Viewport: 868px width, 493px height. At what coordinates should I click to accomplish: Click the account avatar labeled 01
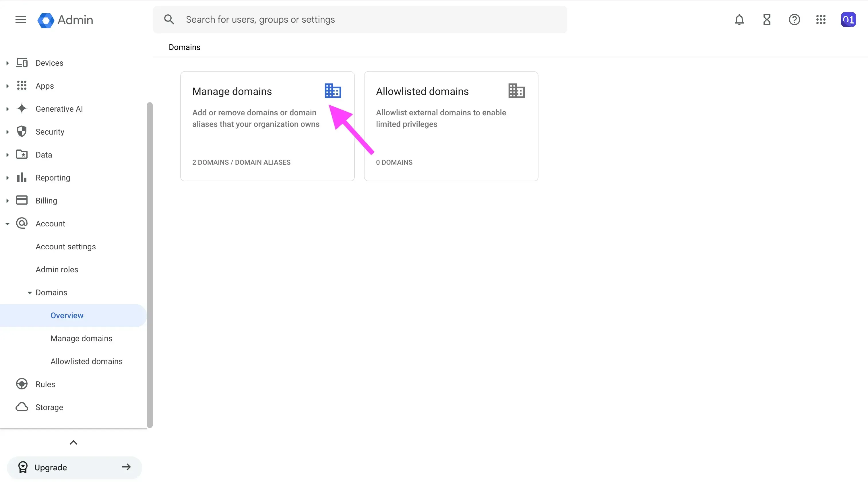tap(848, 19)
